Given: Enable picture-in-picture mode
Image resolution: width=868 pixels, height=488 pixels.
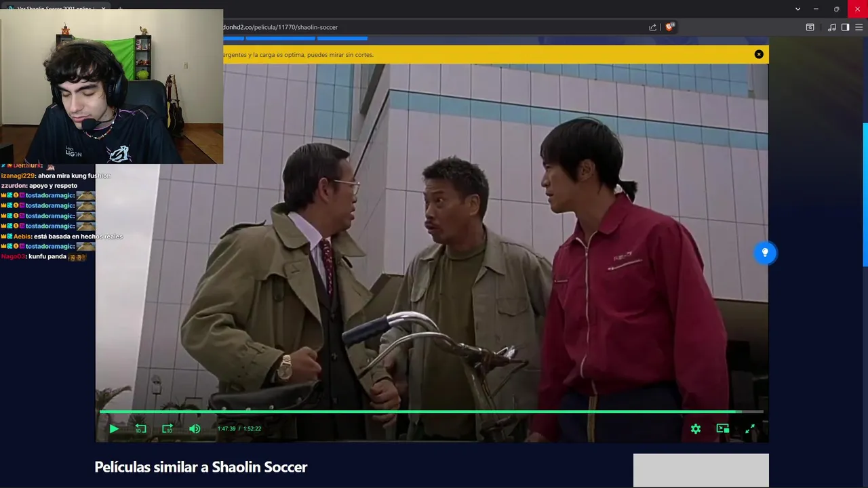Looking at the screenshot, I should click(x=723, y=428).
